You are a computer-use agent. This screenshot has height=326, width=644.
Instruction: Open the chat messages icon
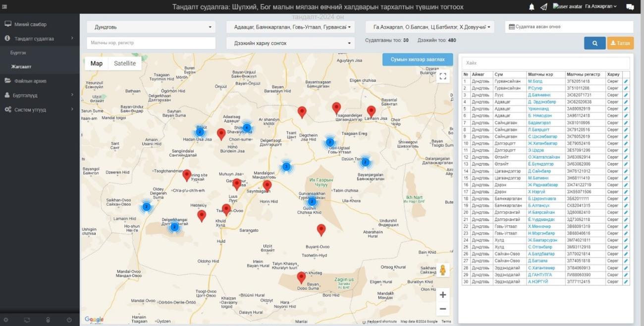coord(630,7)
